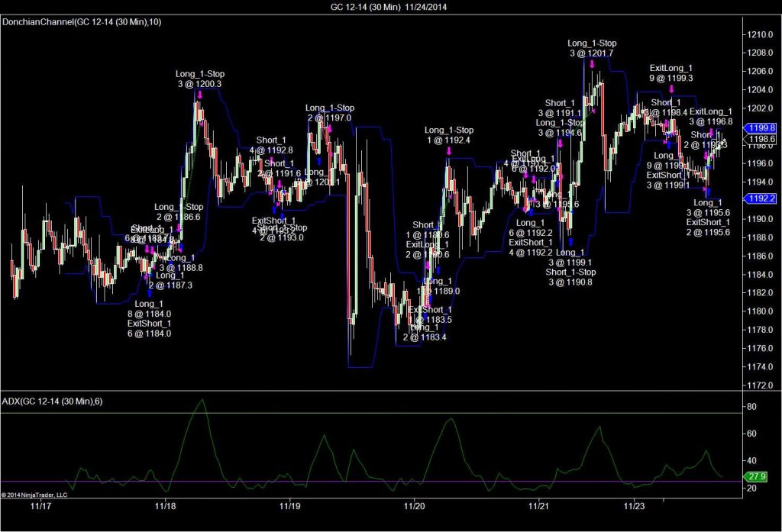Click the 11/21 date label

(x=538, y=506)
